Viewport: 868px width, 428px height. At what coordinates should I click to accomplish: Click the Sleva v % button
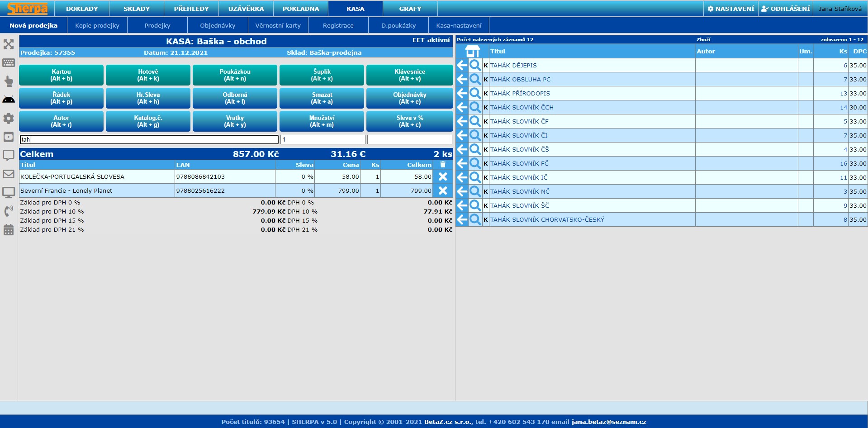(x=409, y=121)
